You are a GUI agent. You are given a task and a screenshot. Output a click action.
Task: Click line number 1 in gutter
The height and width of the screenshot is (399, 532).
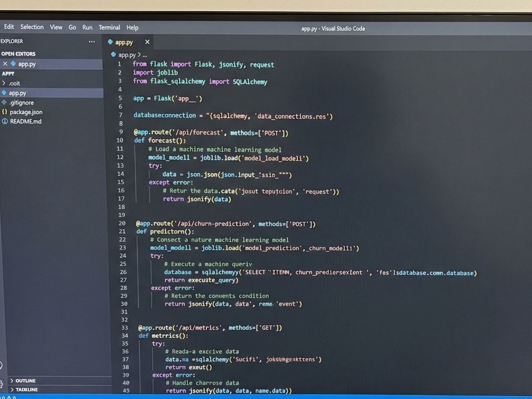point(119,64)
